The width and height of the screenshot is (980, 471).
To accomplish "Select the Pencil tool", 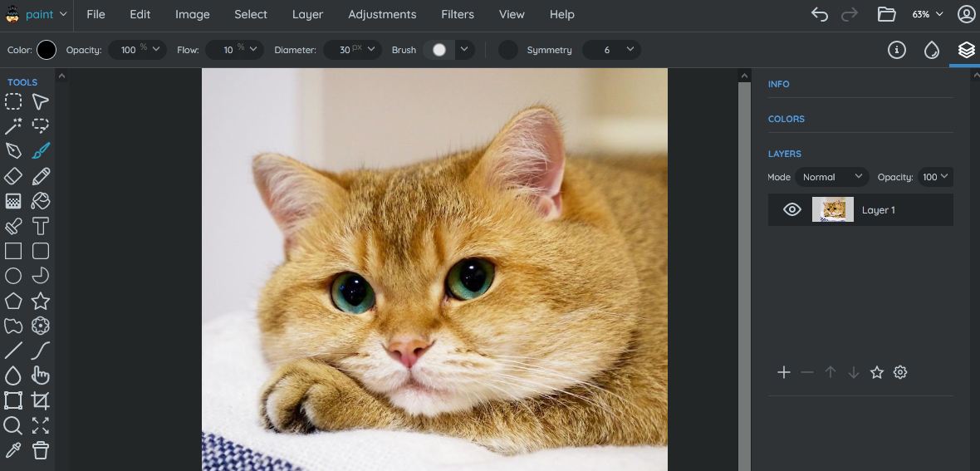I will click(x=41, y=176).
